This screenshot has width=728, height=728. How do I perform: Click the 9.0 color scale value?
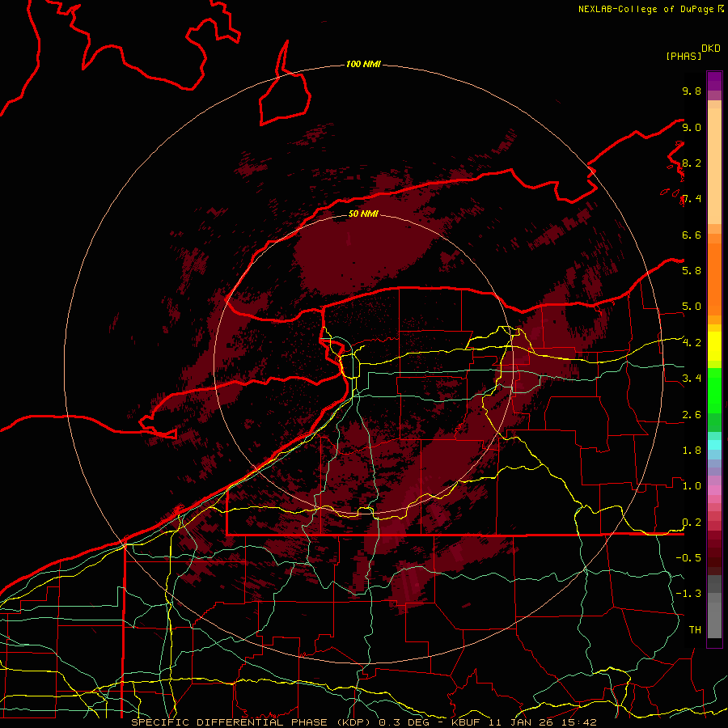[692, 127]
